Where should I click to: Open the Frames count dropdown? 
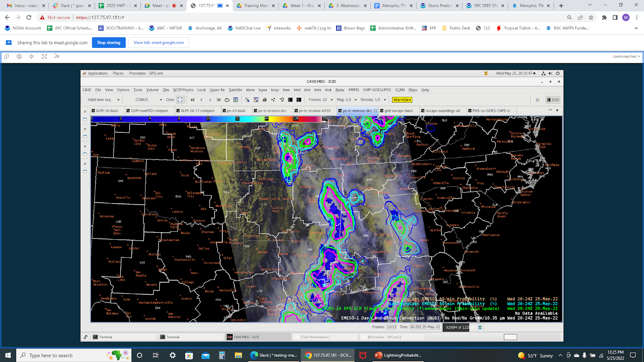click(332, 100)
